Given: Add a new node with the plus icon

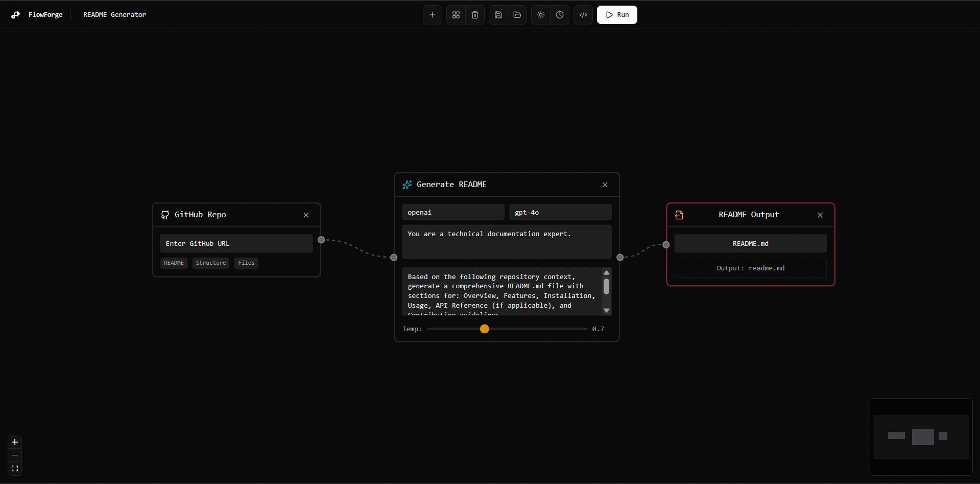Looking at the screenshot, I should [x=432, y=15].
